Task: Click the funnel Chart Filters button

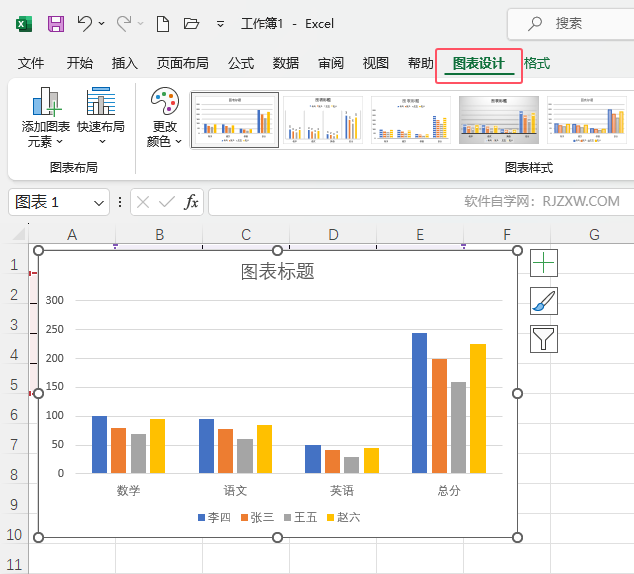Action: pyautogui.click(x=544, y=339)
